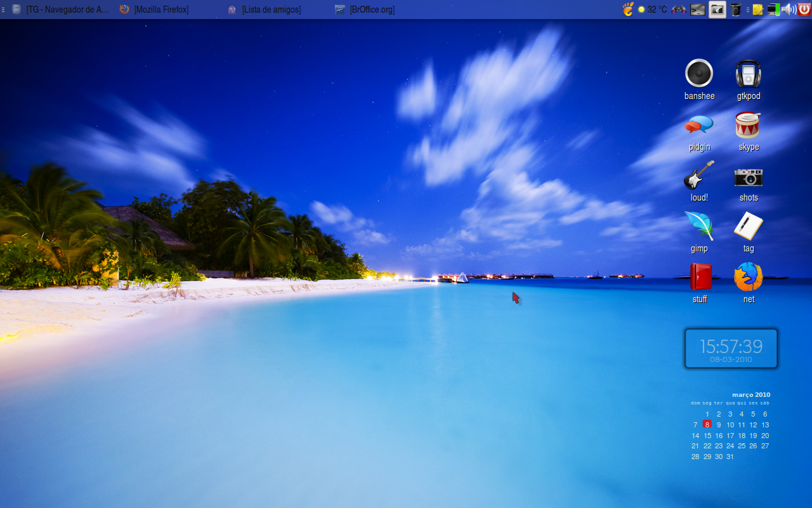The image size is (812, 508).
Task: Open the GNOME foot main menu
Action: coord(628,10)
